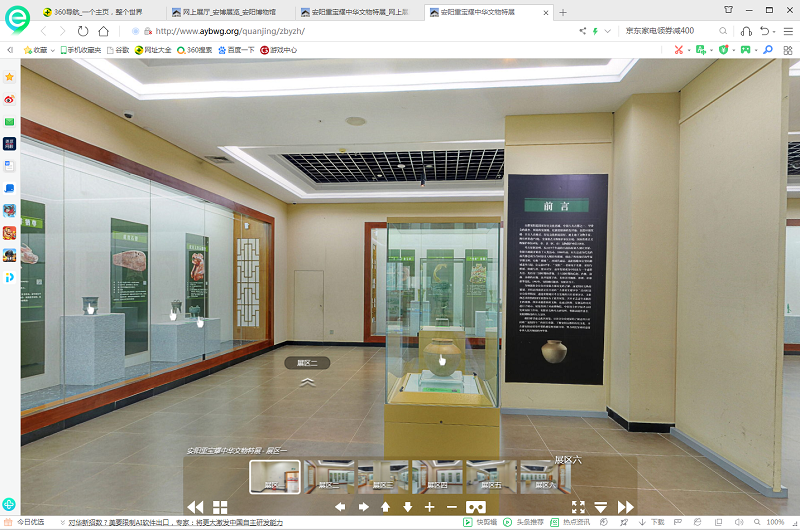Expand the 收藏 dropdown arrow
This screenshot has width=800, height=530.
pos(53,50)
